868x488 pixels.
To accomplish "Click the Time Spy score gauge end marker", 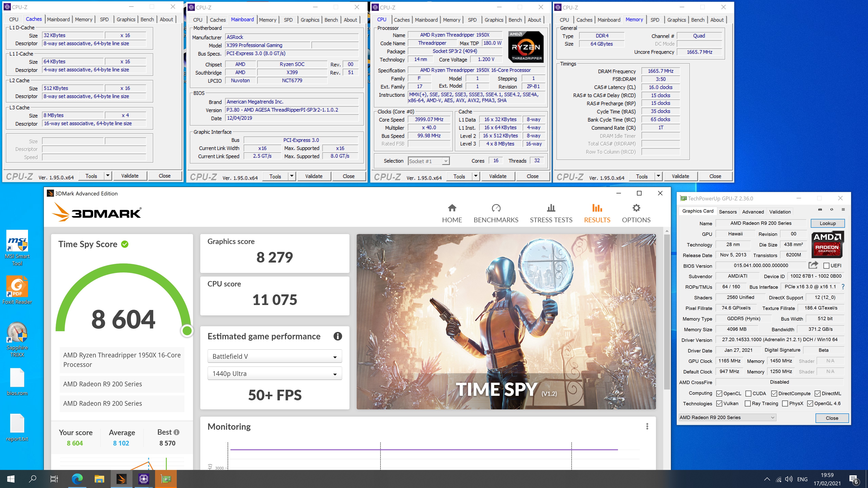I will [x=187, y=331].
